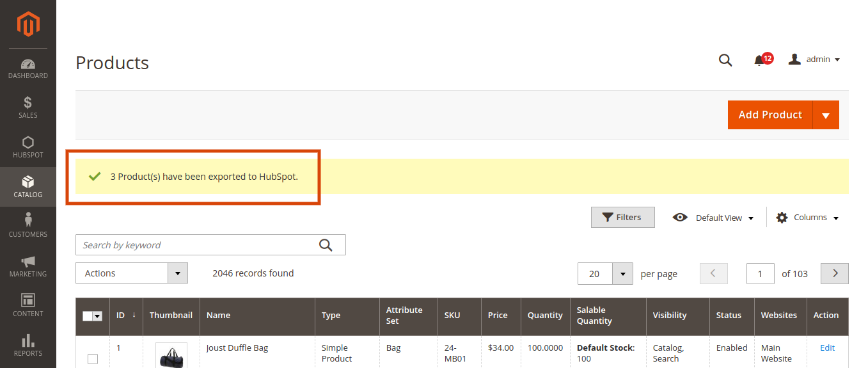Sort by the Visibility column
868x368 pixels.
(x=677, y=316)
